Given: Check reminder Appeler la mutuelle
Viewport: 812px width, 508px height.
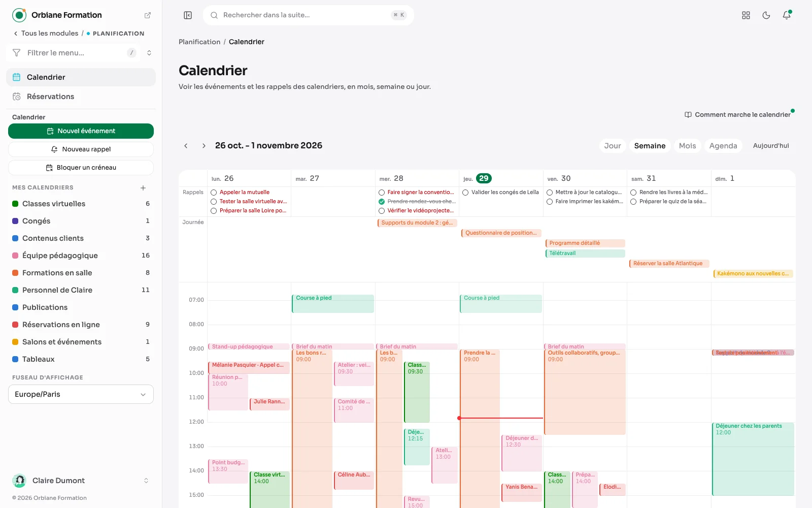Looking at the screenshot, I should coord(214,193).
